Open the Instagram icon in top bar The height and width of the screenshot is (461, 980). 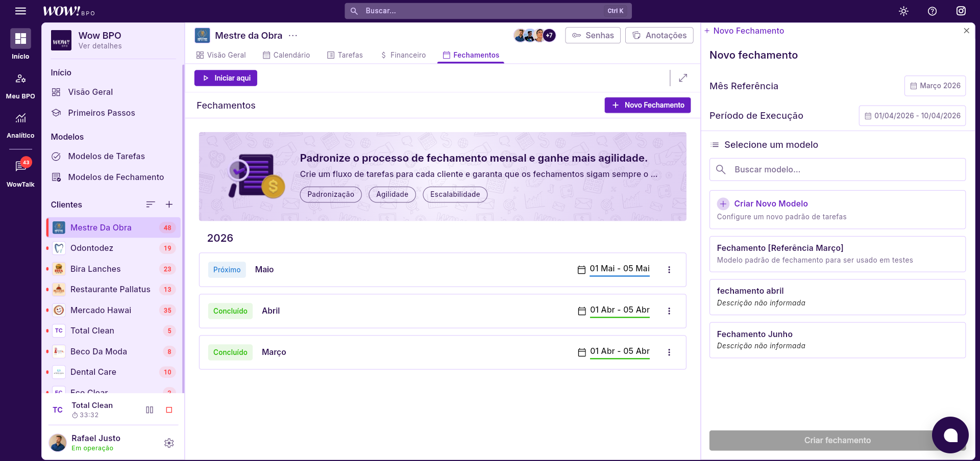pos(961,11)
